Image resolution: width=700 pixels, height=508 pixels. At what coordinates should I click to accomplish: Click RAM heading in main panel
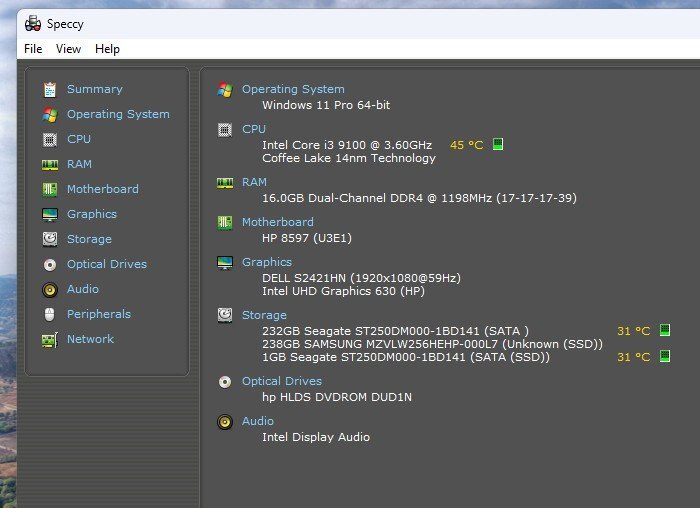(254, 182)
